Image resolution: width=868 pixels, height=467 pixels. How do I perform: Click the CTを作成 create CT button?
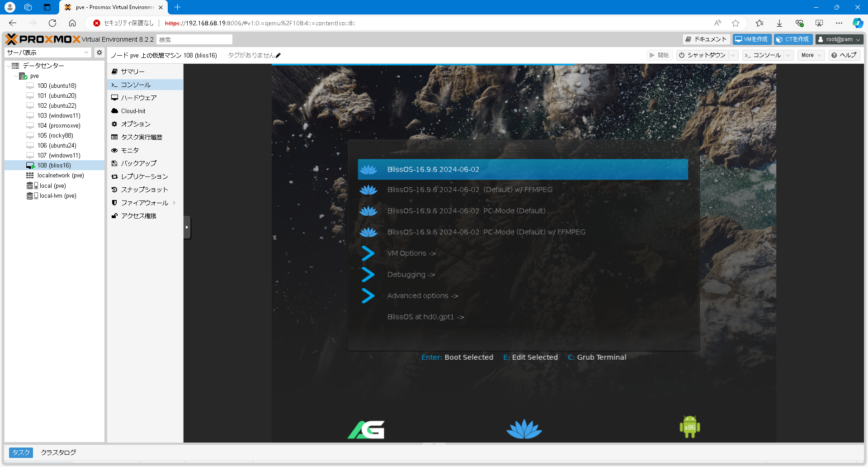click(793, 39)
